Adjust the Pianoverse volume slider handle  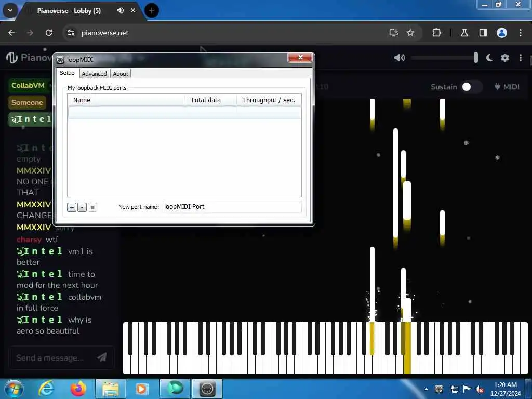tap(476, 58)
